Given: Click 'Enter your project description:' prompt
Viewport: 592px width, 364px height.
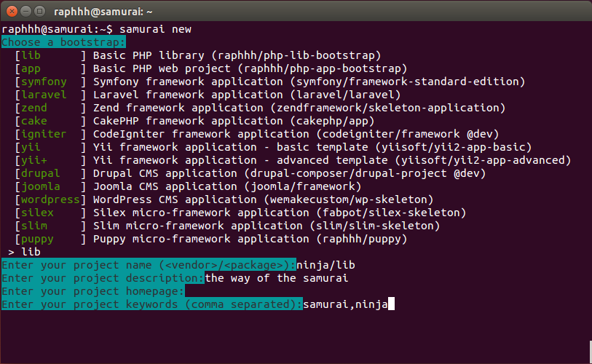Looking at the screenshot, I should pos(103,278).
